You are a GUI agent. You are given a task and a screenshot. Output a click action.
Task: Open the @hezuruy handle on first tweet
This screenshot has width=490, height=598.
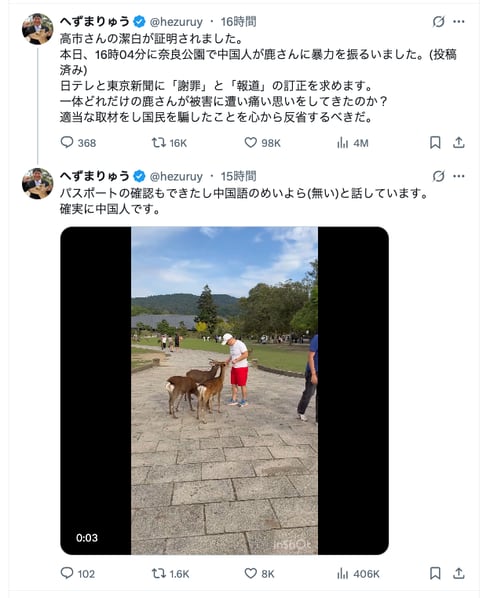(176, 22)
